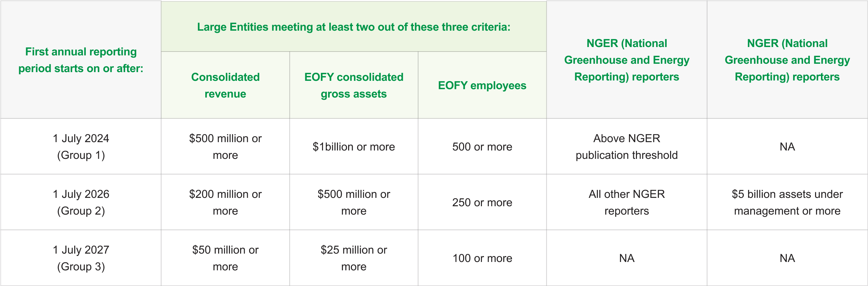The image size is (868, 286).
Task: Click Group 2 gross assets "$500 million or more"
Action: pos(354,202)
